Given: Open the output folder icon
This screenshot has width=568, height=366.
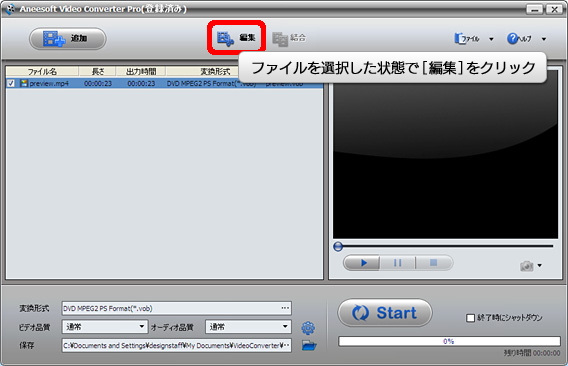Looking at the screenshot, I should (309, 345).
